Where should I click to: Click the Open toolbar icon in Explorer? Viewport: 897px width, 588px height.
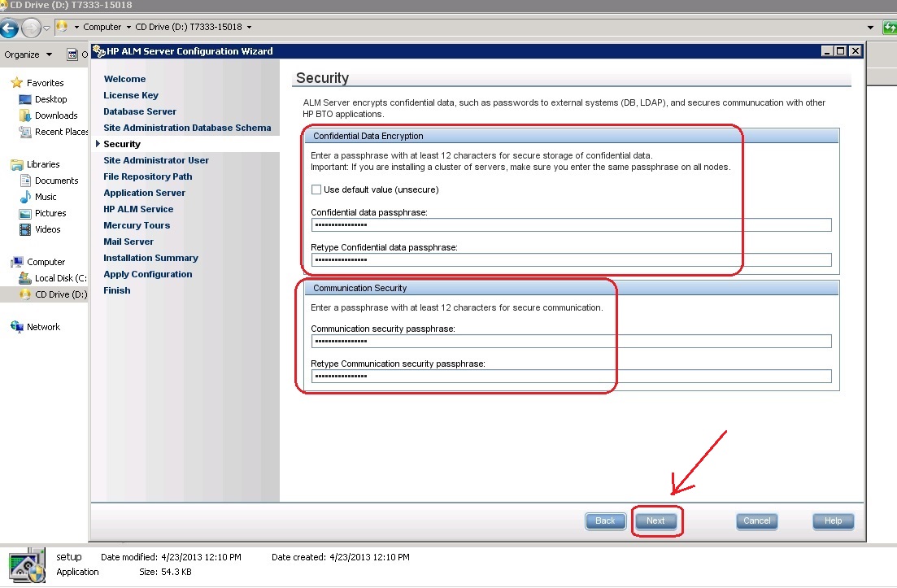click(72, 55)
